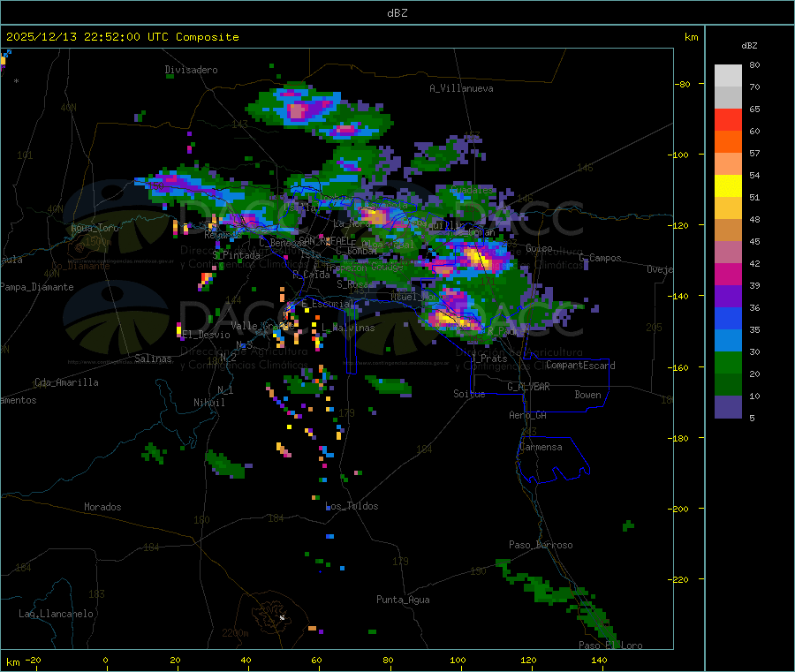Select the blue 35 dBZ legend swatch
The image size is (795, 672).
pyautogui.click(x=728, y=318)
